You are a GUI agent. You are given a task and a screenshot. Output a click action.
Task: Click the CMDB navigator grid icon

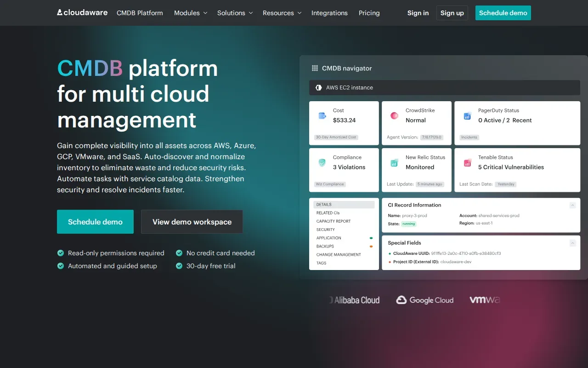pos(315,68)
